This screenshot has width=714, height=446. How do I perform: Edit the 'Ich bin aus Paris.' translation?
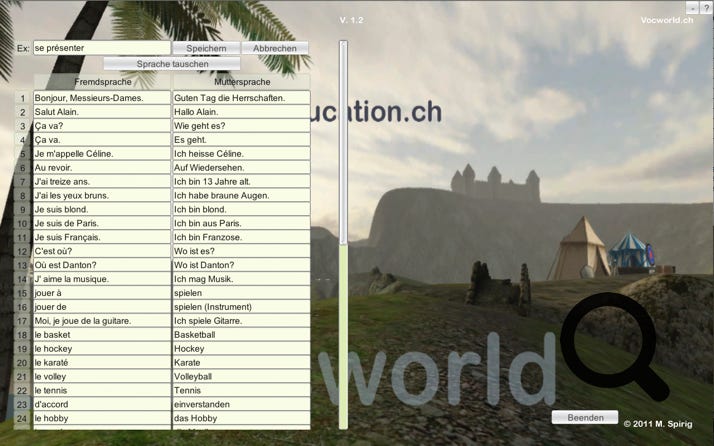click(x=240, y=224)
